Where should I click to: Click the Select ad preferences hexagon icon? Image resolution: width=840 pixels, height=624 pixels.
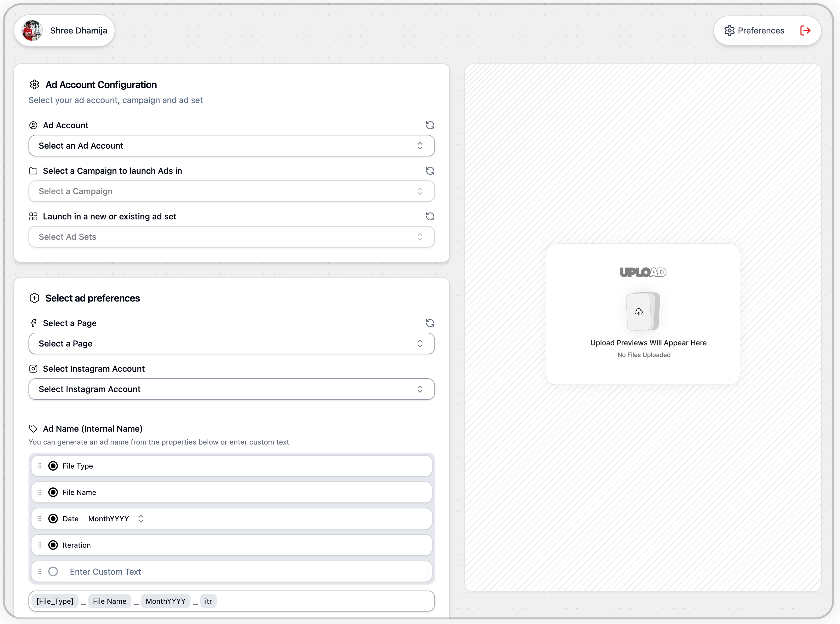tap(34, 298)
